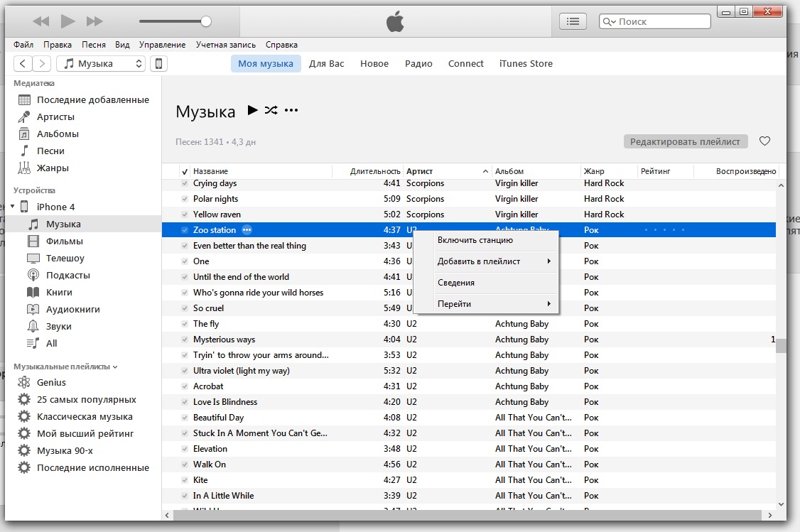Select Звуки under iPhone 4
This screenshot has height=532, width=800.
[x=59, y=327]
